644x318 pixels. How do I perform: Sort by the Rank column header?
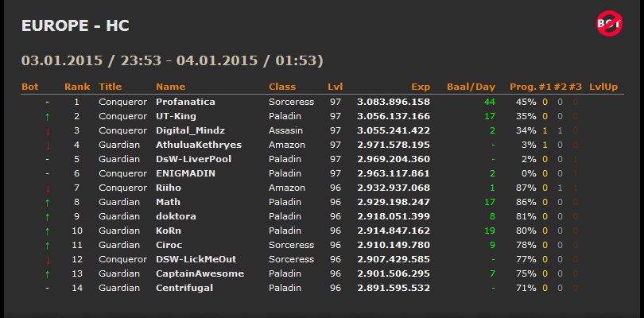pyautogui.click(x=77, y=87)
